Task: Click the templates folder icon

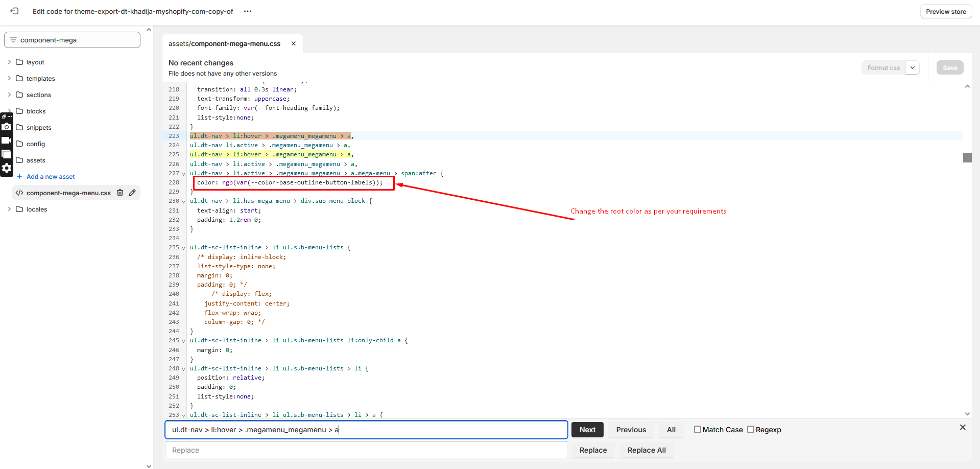Action: click(x=19, y=78)
